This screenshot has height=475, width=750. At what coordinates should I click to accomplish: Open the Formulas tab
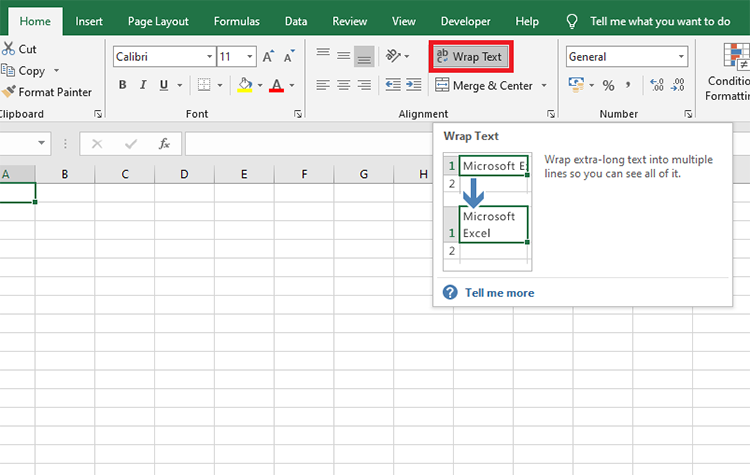[x=236, y=22]
